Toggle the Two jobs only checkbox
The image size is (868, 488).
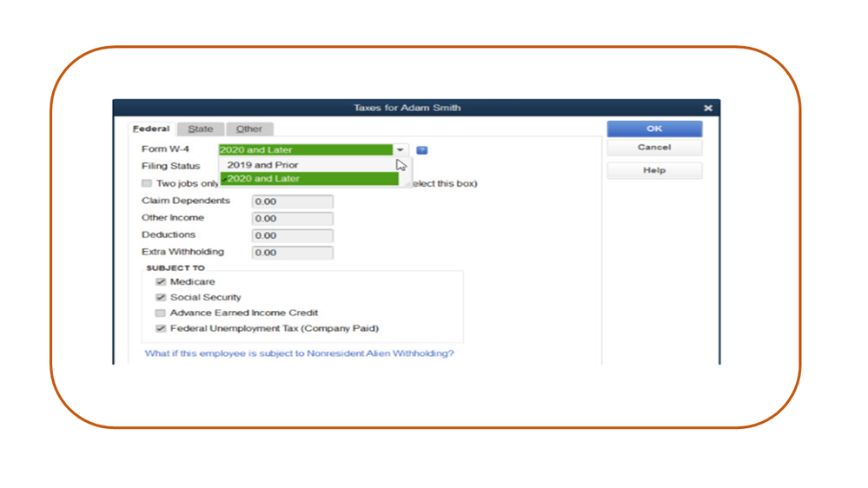[x=147, y=183]
